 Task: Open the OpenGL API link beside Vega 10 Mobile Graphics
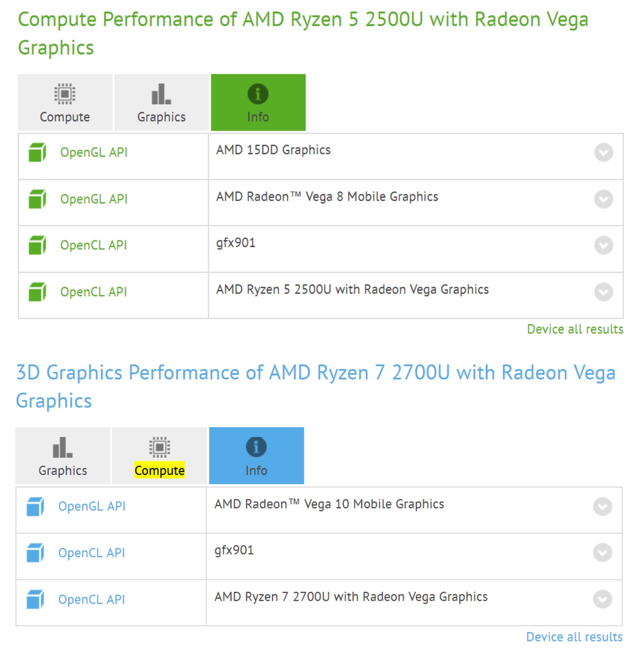[92, 507]
